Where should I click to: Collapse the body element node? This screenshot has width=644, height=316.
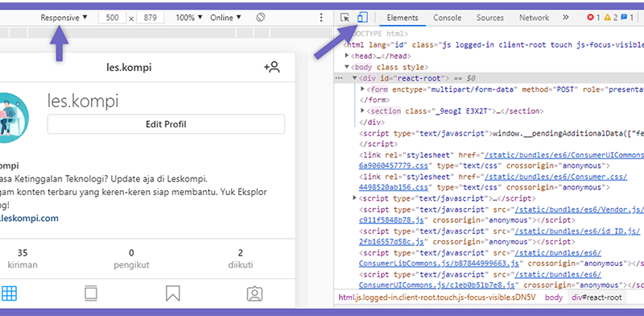pos(347,67)
